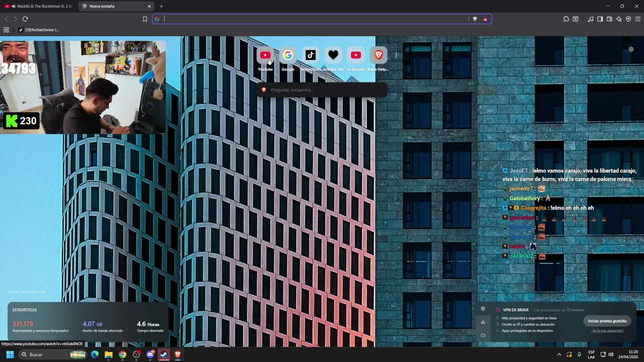Click the network tray icon
644x362 pixels.
[x=603, y=354]
